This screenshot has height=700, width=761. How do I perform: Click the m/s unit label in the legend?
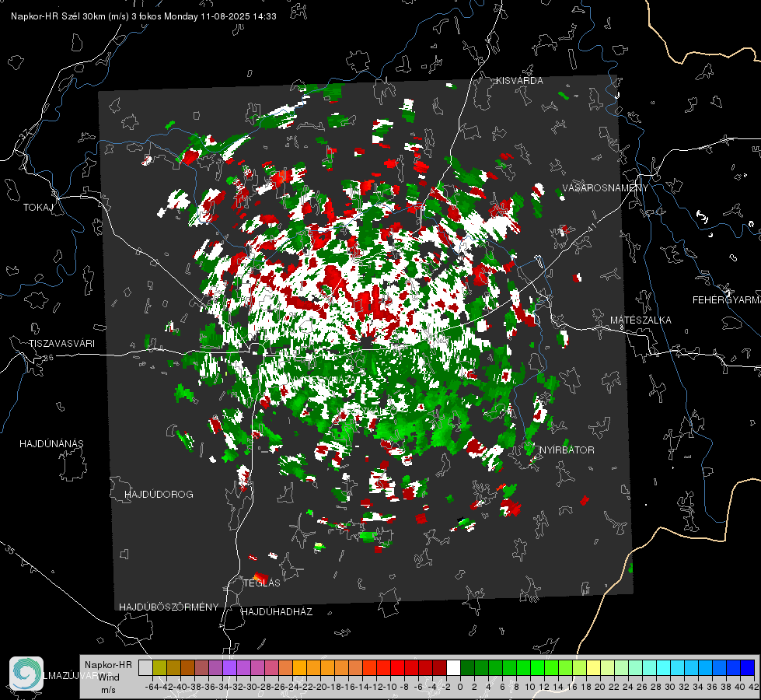pos(108,690)
